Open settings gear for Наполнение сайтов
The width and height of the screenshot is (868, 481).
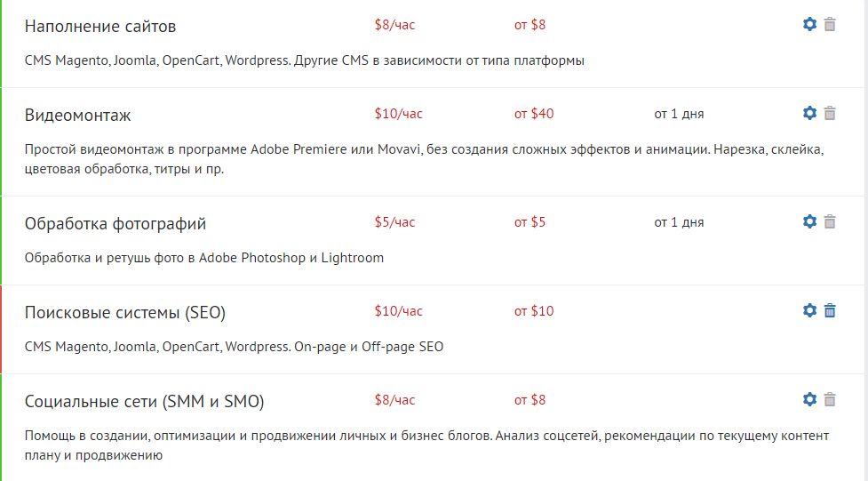809,24
